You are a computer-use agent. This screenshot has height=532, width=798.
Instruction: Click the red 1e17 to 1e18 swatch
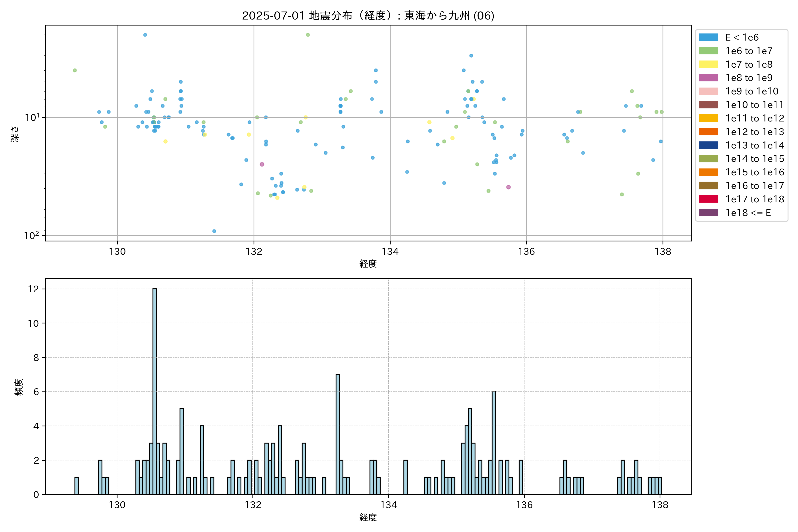coord(708,199)
